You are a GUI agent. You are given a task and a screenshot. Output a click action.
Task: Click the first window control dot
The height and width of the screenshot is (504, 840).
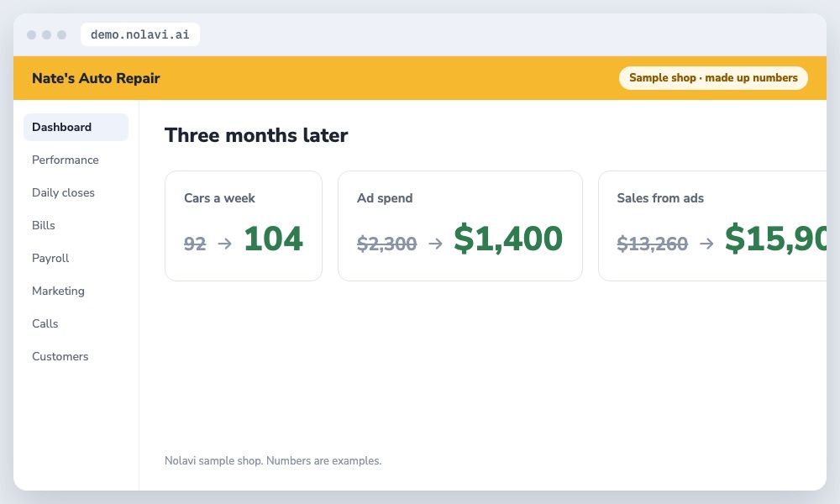32,34
